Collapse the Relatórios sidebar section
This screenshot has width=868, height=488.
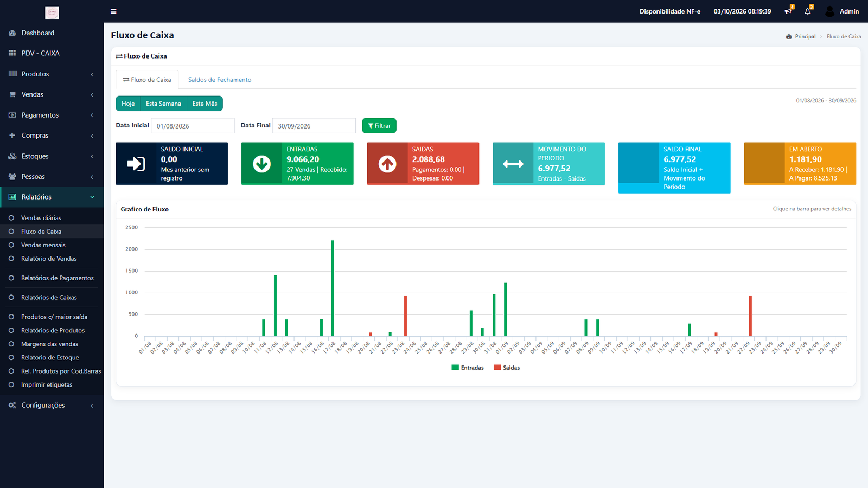[x=52, y=197]
